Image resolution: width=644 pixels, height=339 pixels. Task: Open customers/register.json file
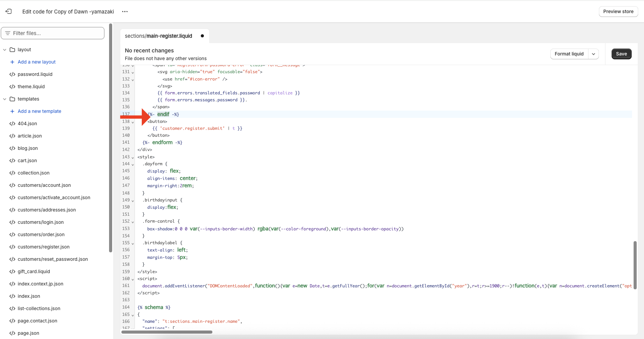click(44, 247)
